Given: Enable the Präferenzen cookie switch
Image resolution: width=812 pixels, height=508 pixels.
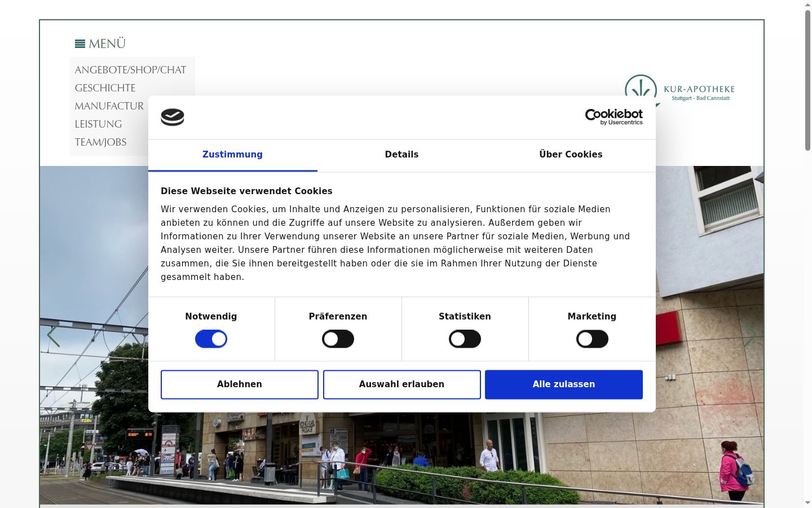Looking at the screenshot, I should pos(338,339).
